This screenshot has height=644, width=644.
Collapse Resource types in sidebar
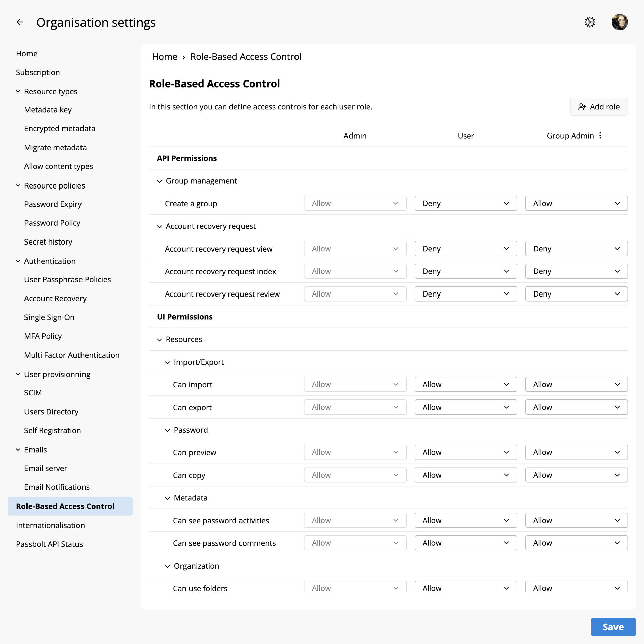[x=18, y=92]
